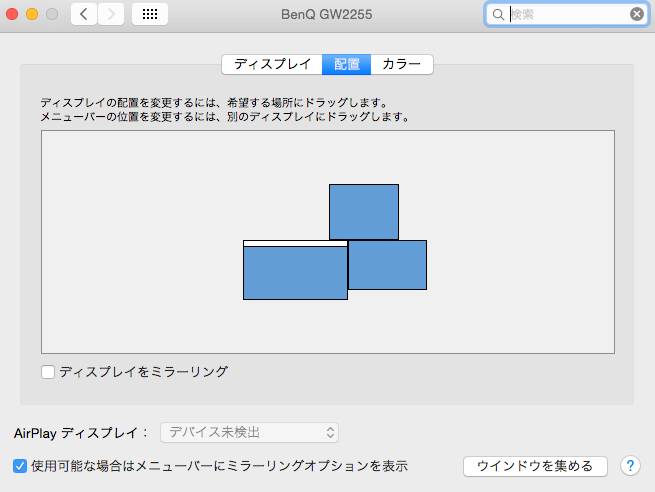Click the white menu bar strip on display

pyautogui.click(x=295, y=243)
